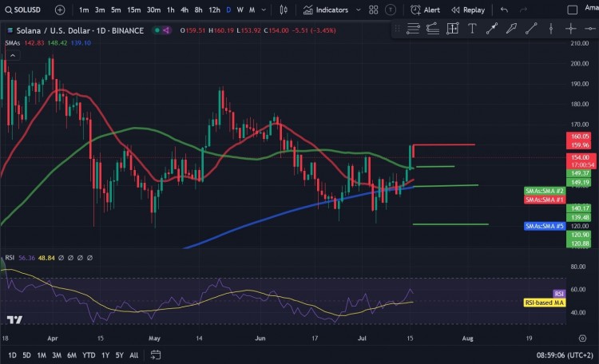Image resolution: width=599 pixels, height=364 pixels.
Task: Open the candlestick chart type menu
Action: tap(284, 10)
